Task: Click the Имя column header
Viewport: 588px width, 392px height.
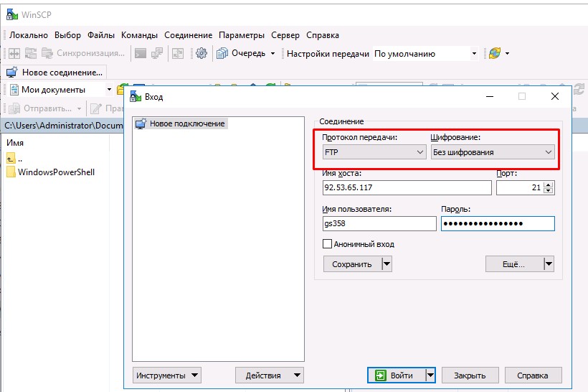Action: click(x=15, y=143)
